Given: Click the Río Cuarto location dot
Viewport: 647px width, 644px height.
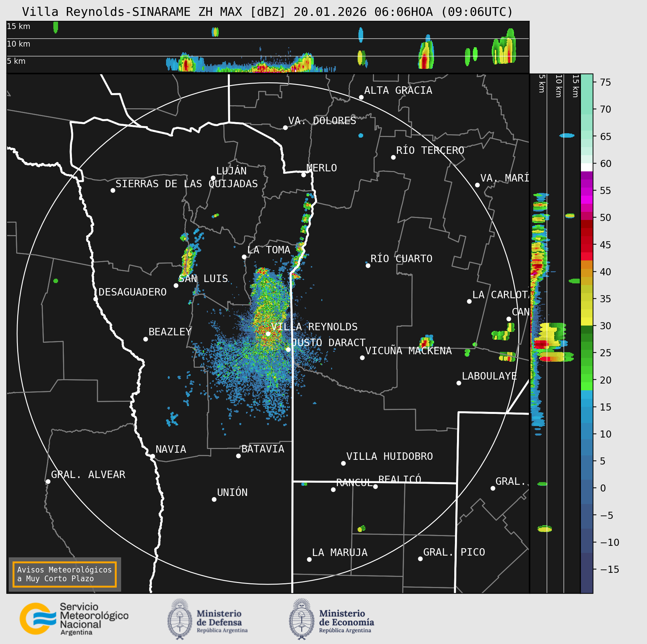Looking at the screenshot, I should [x=368, y=266].
